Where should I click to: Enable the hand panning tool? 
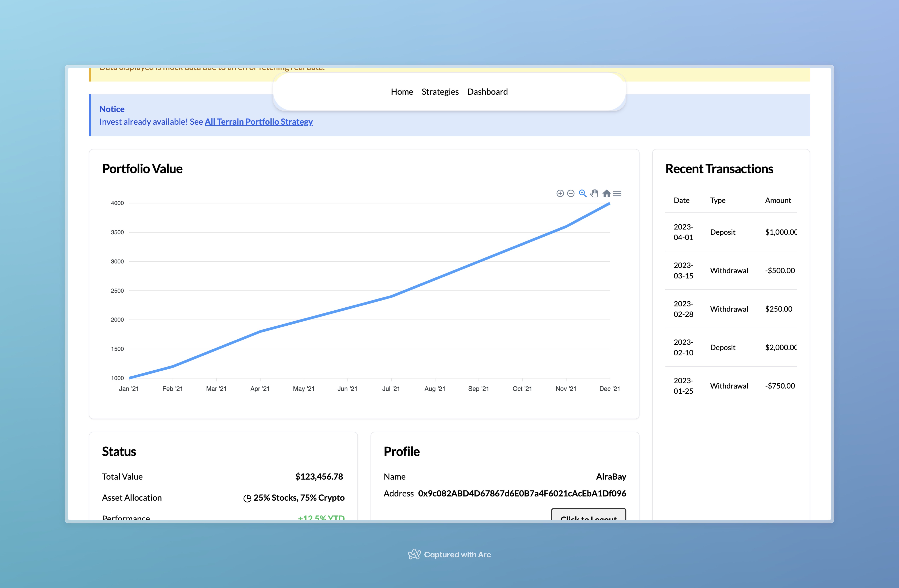tap(594, 193)
